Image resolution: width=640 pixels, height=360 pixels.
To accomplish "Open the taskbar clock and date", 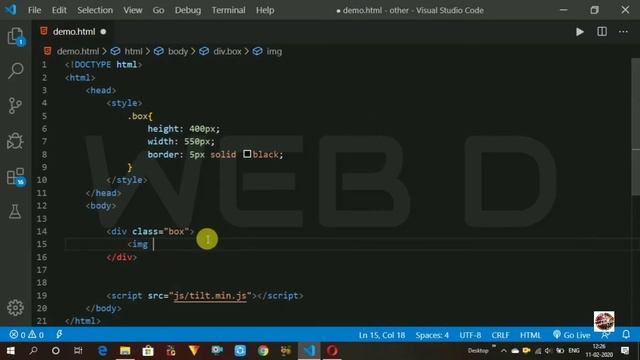I will pos(599,351).
